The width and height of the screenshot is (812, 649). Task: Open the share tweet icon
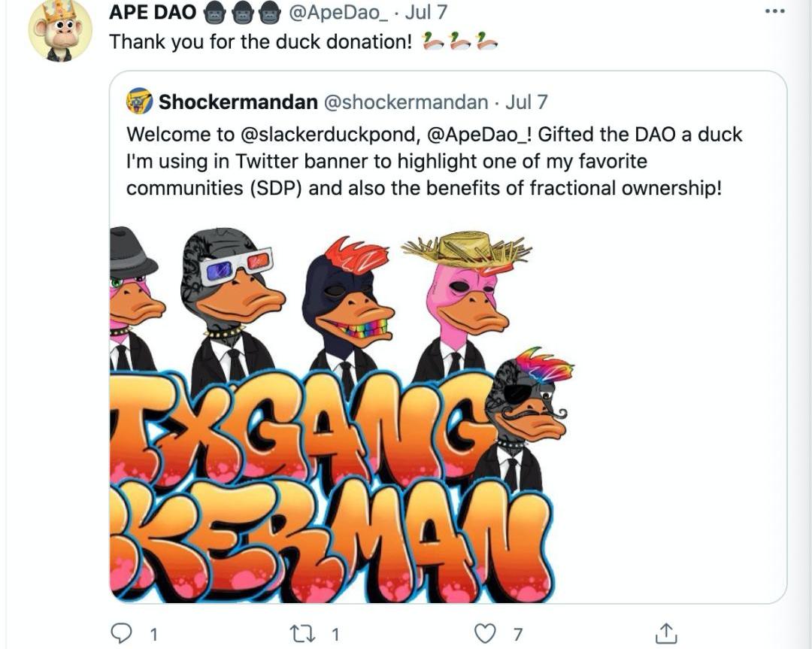pos(665,633)
